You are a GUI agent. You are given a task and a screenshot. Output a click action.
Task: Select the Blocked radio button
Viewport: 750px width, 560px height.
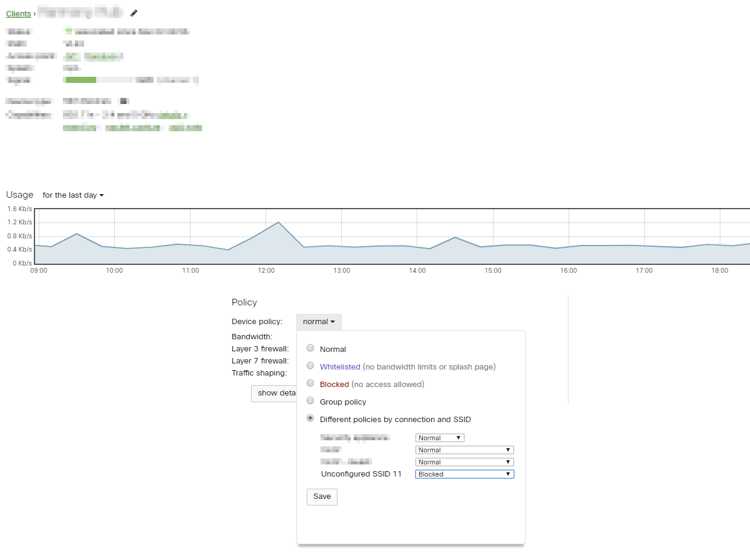(x=310, y=383)
